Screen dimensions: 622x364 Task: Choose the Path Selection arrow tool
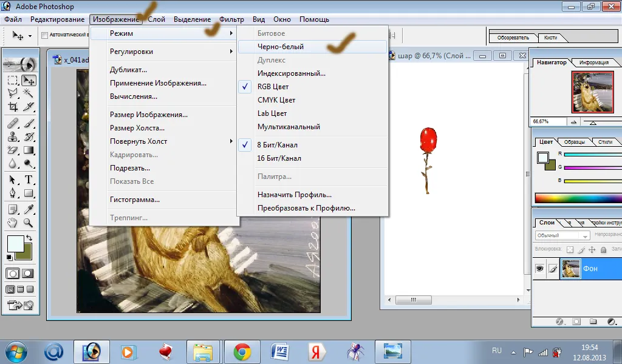(x=13, y=180)
